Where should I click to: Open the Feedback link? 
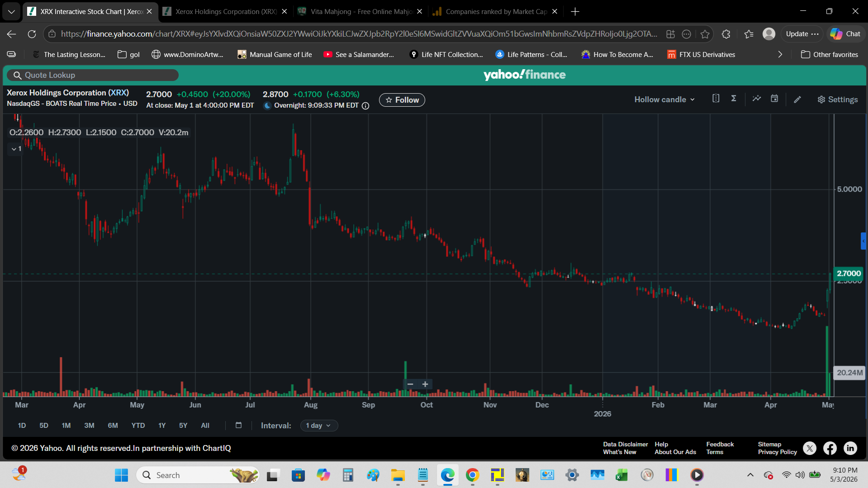(x=720, y=445)
